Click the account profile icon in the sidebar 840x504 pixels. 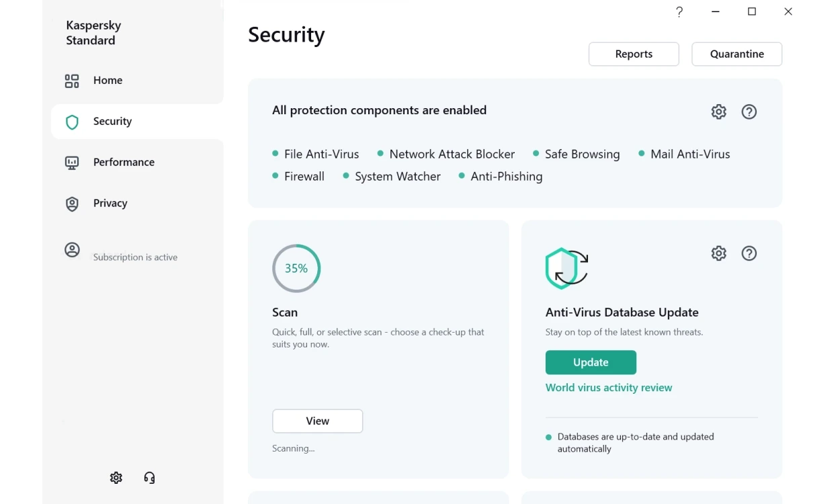coord(72,250)
